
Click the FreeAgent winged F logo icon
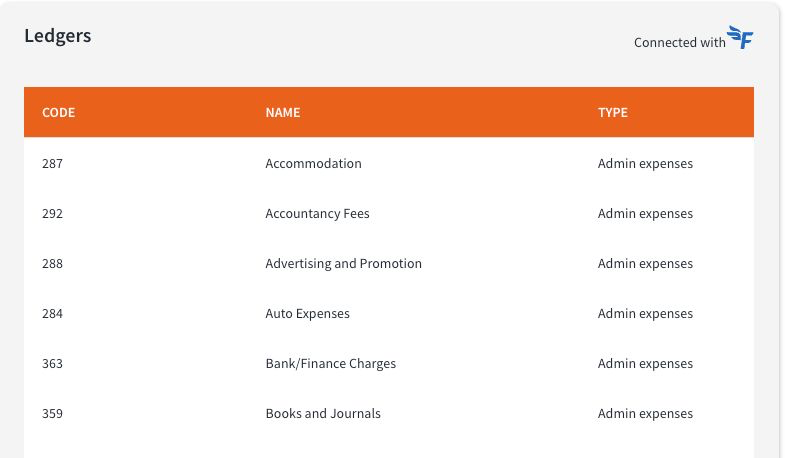click(x=740, y=37)
